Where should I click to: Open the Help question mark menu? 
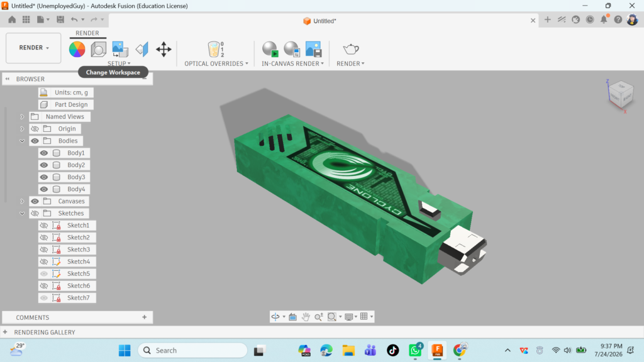(618, 19)
